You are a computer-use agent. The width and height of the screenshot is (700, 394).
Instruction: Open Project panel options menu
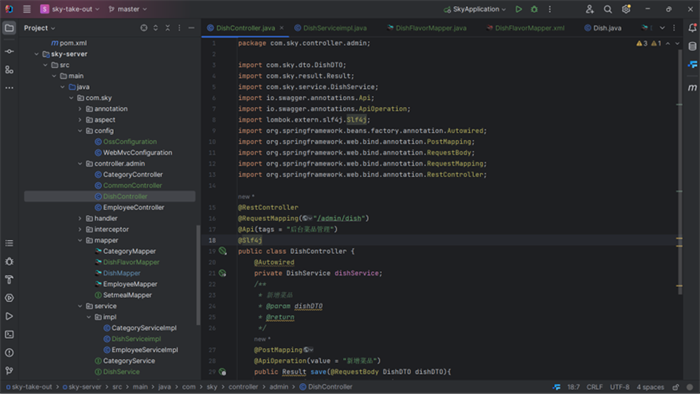tap(179, 28)
